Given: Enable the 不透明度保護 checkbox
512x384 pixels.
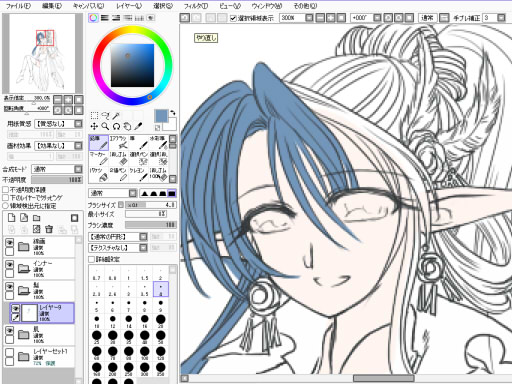Looking at the screenshot, I should pyautogui.click(x=5, y=190).
